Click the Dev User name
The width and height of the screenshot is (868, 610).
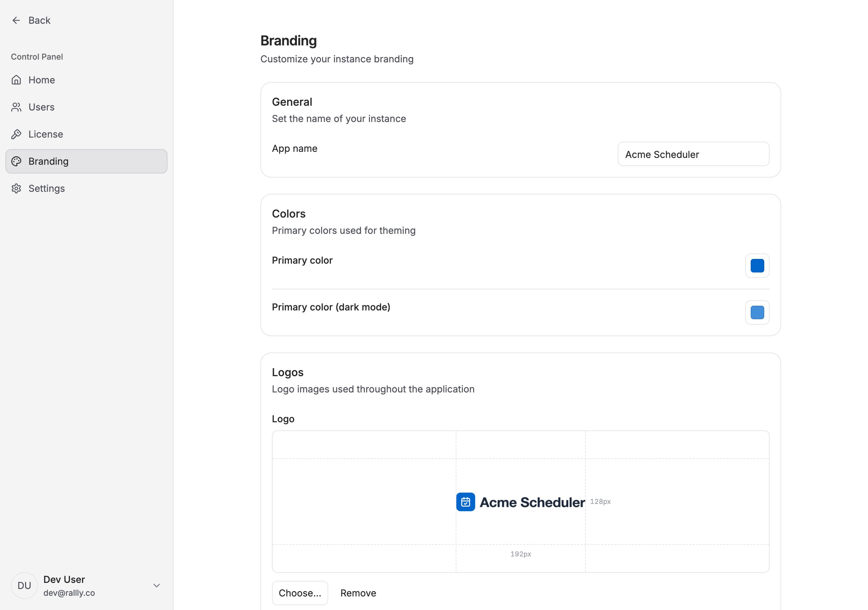coord(64,579)
